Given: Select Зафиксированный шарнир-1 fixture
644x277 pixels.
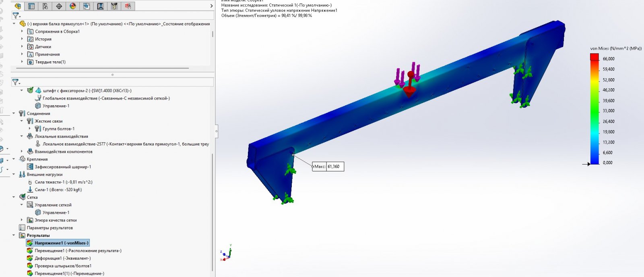Looking at the screenshot, I should coord(63,167).
